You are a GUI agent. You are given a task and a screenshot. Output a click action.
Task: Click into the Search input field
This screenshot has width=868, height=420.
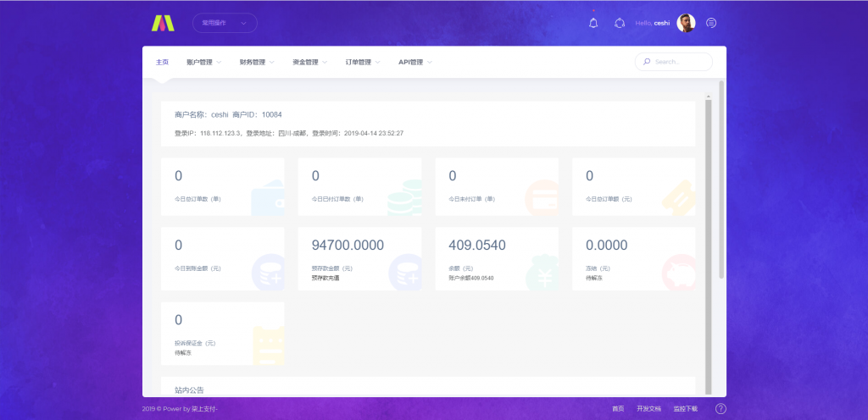(x=678, y=62)
